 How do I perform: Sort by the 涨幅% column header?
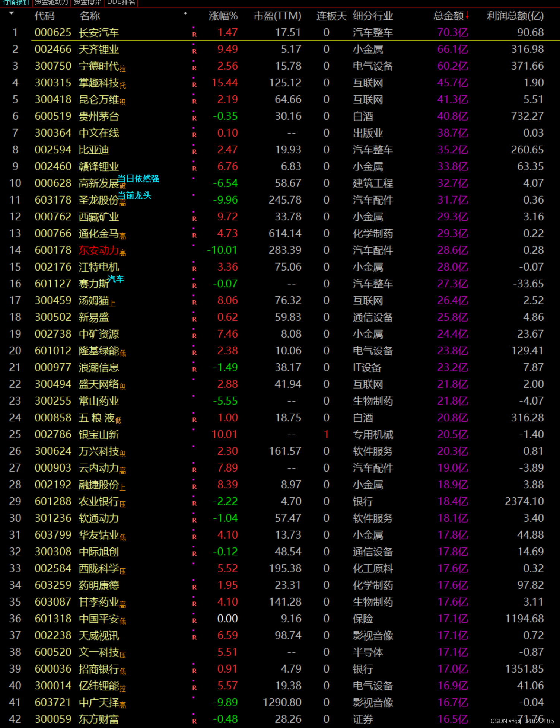pyautogui.click(x=223, y=16)
